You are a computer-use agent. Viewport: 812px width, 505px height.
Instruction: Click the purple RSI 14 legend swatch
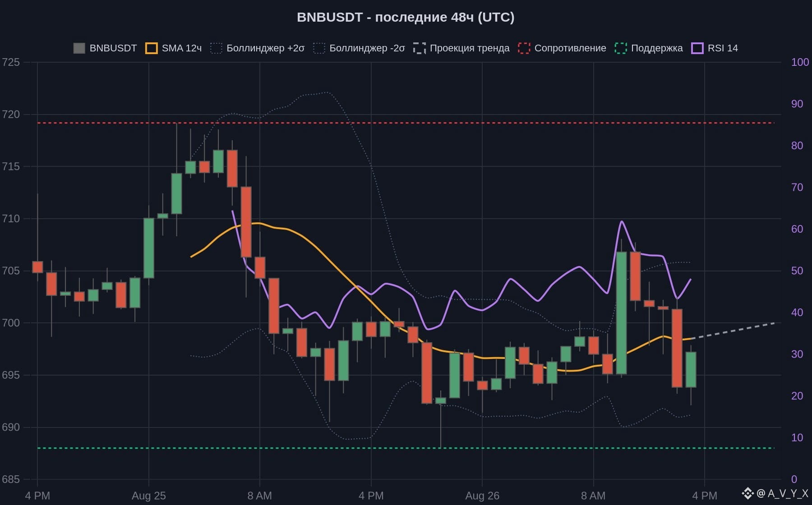coord(697,48)
